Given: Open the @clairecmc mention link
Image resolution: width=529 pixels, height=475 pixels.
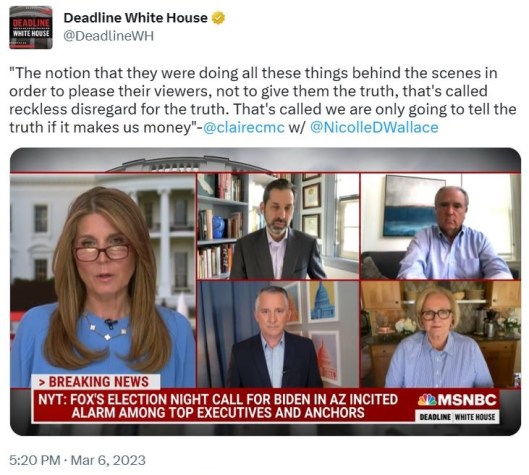Looking at the screenshot, I should point(244,128).
